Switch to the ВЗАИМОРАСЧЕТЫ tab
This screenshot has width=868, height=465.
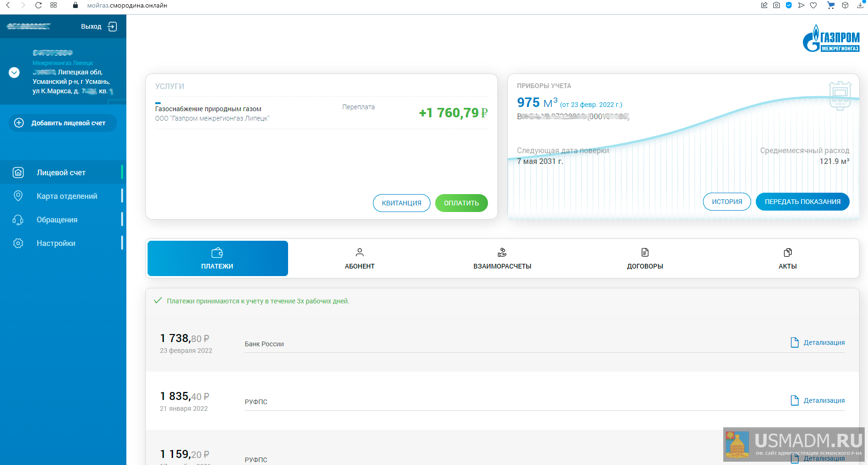click(x=503, y=258)
